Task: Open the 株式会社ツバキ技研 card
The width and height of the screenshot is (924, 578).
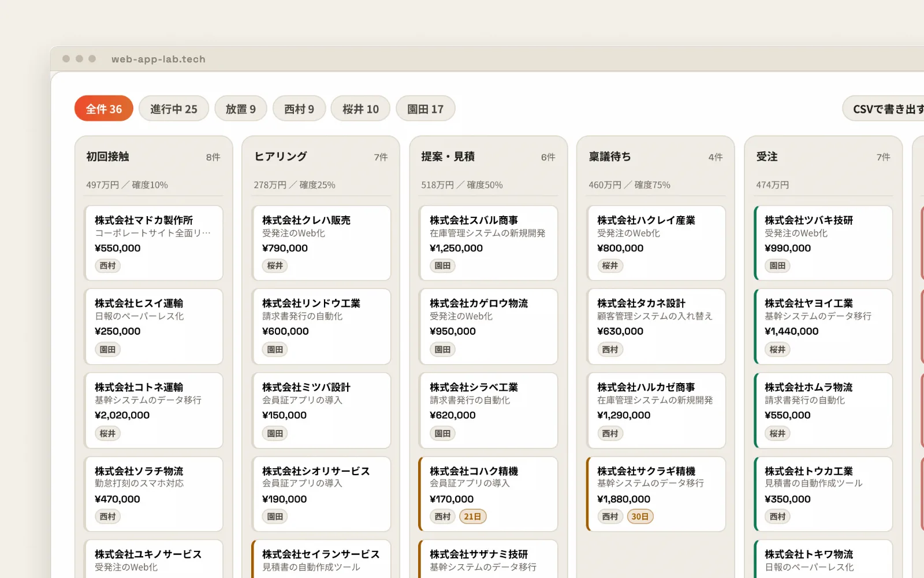Action: tap(824, 243)
